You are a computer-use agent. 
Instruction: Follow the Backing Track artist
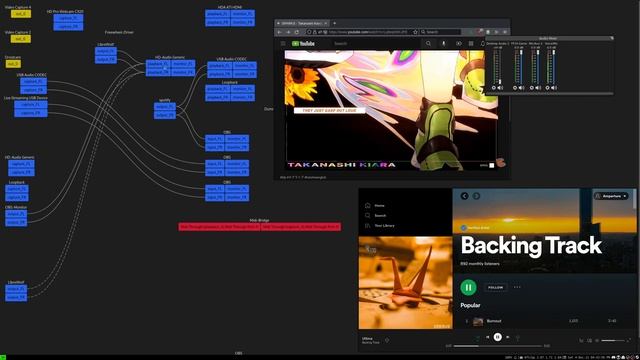tap(496, 287)
